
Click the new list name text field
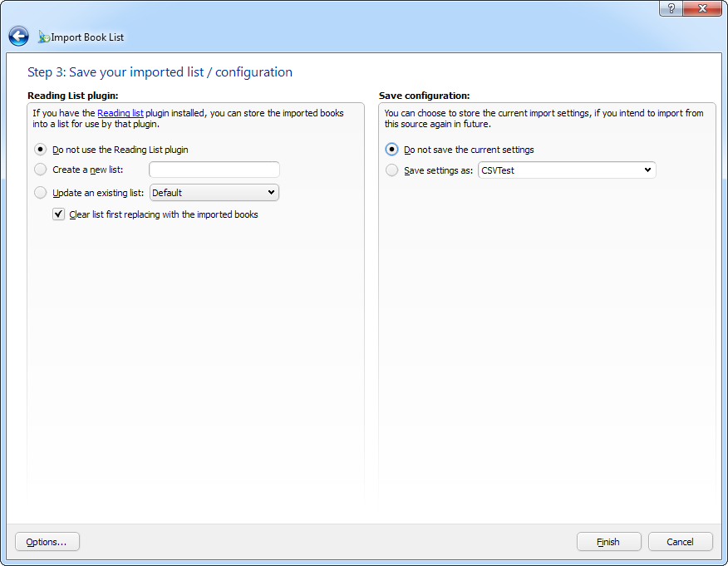[214, 170]
